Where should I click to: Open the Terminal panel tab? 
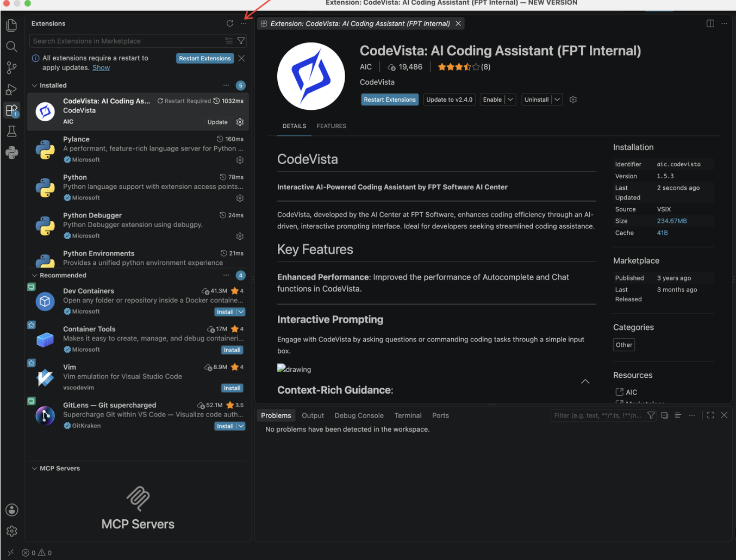(x=408, y=415)
